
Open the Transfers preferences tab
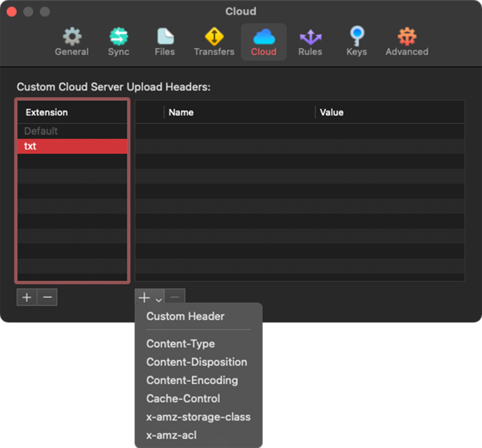pyautogui.click(x=214, y=42)
